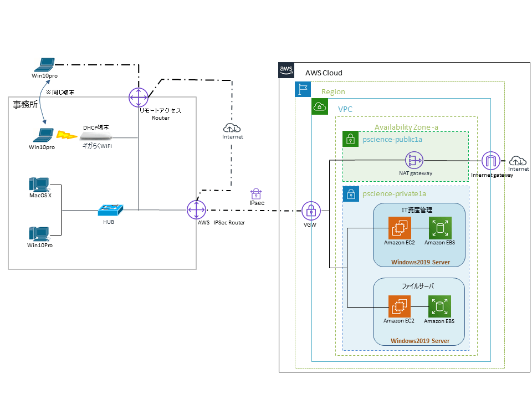Select the IPsec tunnel lock icon

pos(256,194)
